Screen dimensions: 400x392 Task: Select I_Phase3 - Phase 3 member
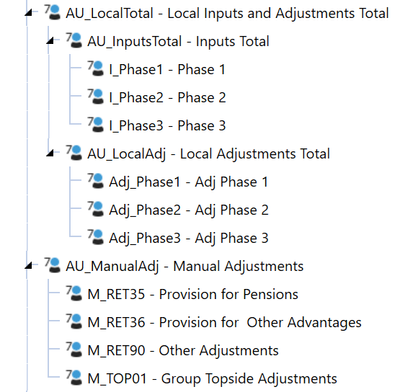pyautogui.click(x=167, y=126)
